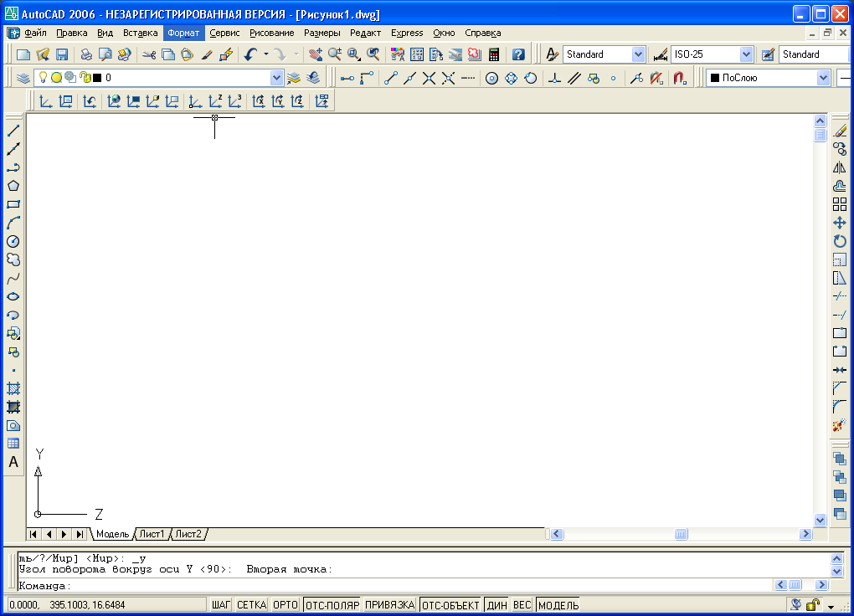
Task: Click the Cut scissors icon
Action: [x=149, y=54]
